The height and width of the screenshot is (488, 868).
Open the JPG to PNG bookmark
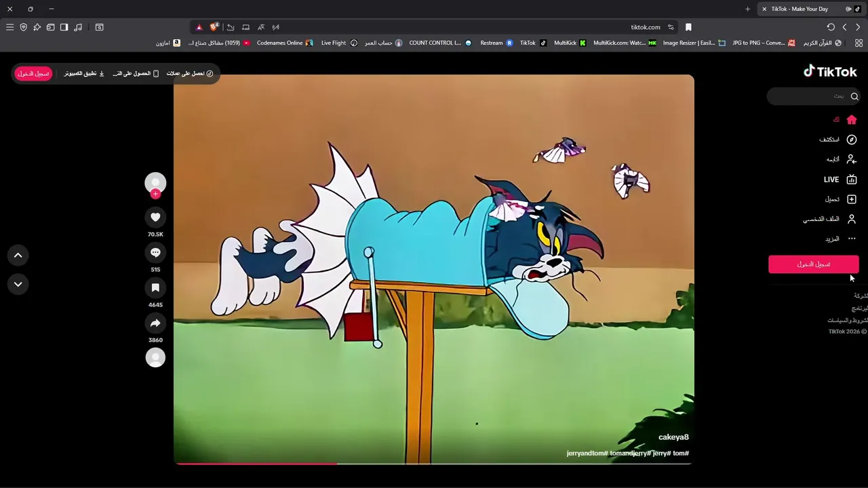click(x=764, y=43)
